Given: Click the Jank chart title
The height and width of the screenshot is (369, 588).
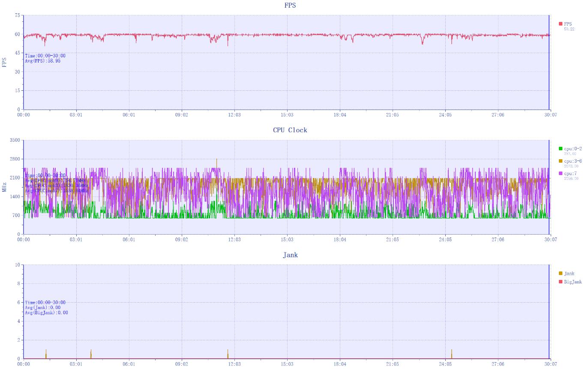Looking at the screenshot, I should 290,255.
